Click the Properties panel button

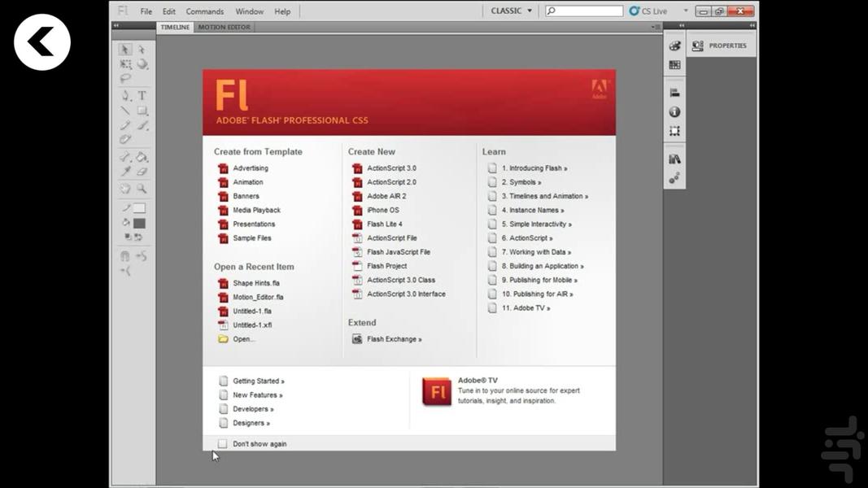tap(721, 46)
